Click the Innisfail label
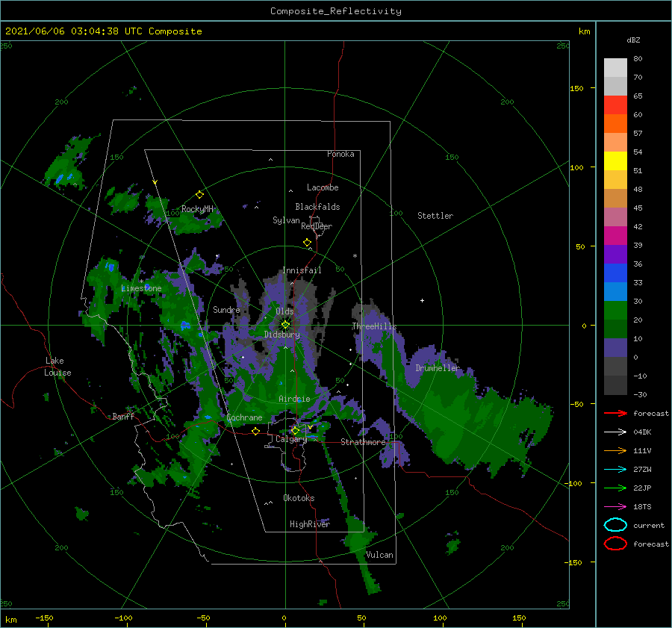The width and height of the screenshot is (672, 628). [302, 270]
